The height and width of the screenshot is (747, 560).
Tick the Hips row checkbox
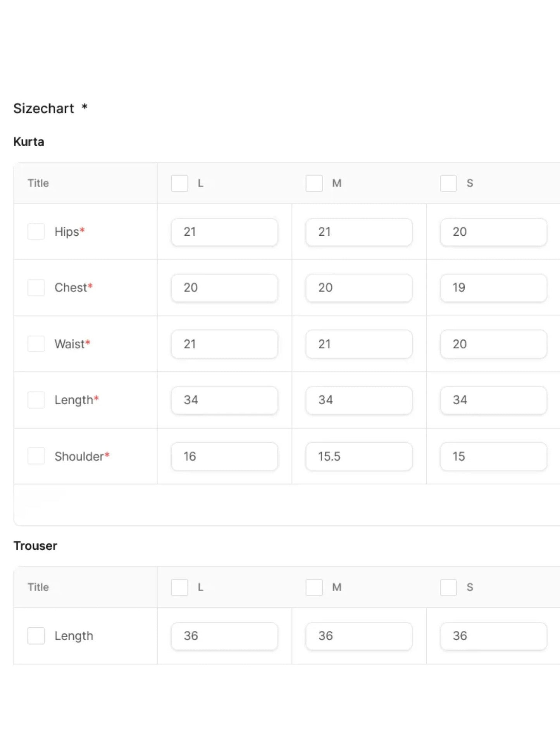[36, 231]
